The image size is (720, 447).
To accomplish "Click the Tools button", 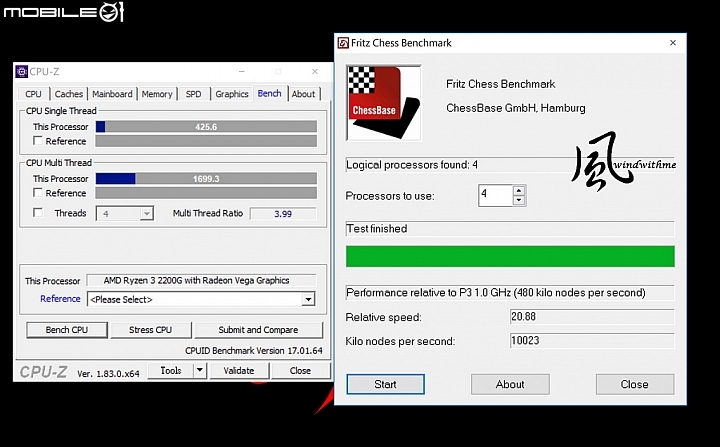I will pos(171,370).
